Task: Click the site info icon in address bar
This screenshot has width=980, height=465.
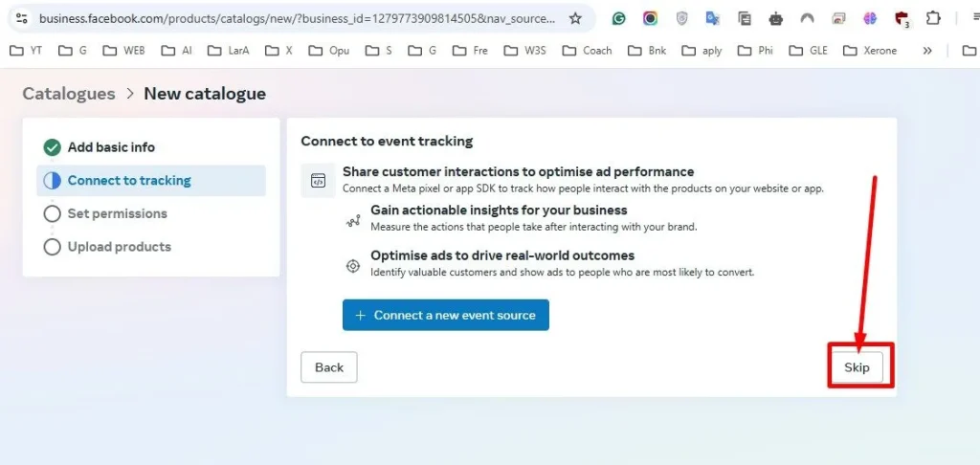Action: [x=22, y=18]
